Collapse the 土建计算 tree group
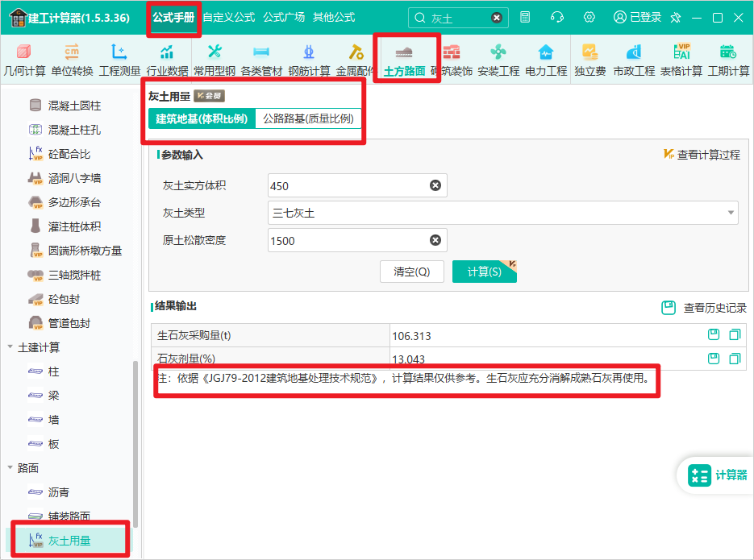The width and height of the screenshot is (754, 560). (x=10, y=346)
